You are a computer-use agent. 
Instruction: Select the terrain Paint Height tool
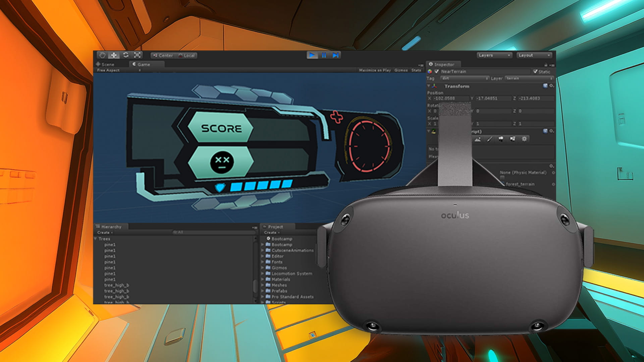point(478,139)
